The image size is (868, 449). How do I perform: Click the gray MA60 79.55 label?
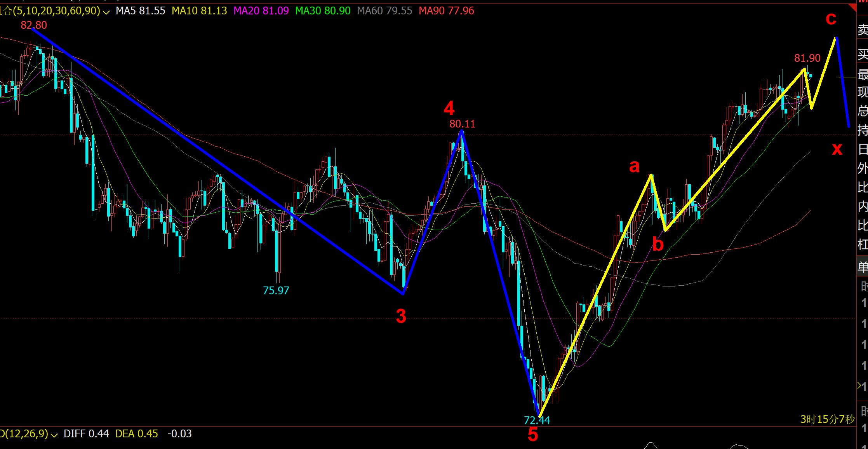click(384, 11)
